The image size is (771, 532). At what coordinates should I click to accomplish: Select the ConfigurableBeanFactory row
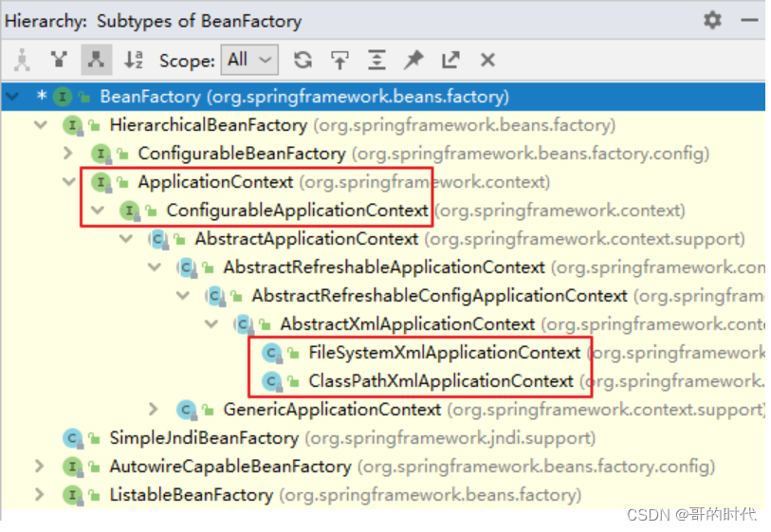[x=383, y=154]
